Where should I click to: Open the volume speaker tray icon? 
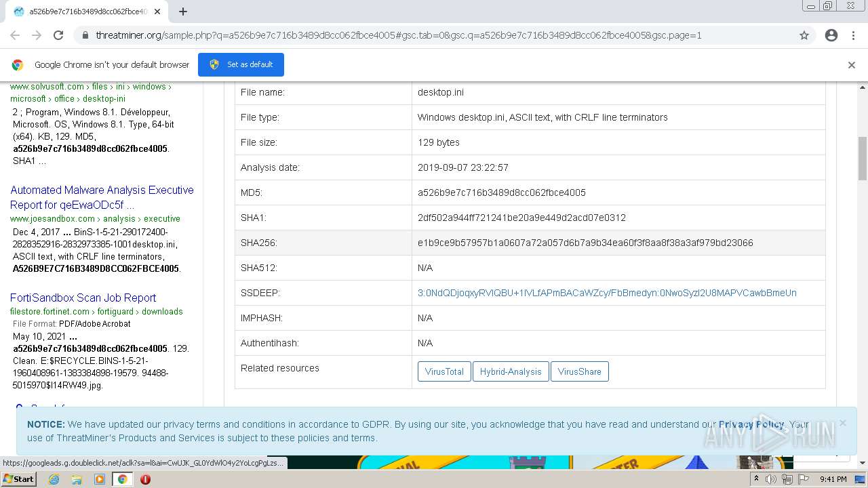point(771,479)
